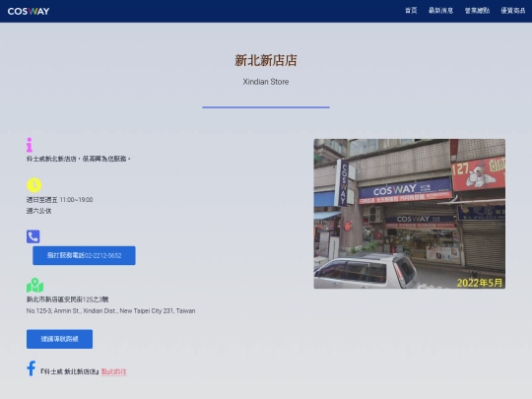Click the COSWAY logo in header
The width and height of the screenshot is (532, 399).
click(x=29, y=11)
